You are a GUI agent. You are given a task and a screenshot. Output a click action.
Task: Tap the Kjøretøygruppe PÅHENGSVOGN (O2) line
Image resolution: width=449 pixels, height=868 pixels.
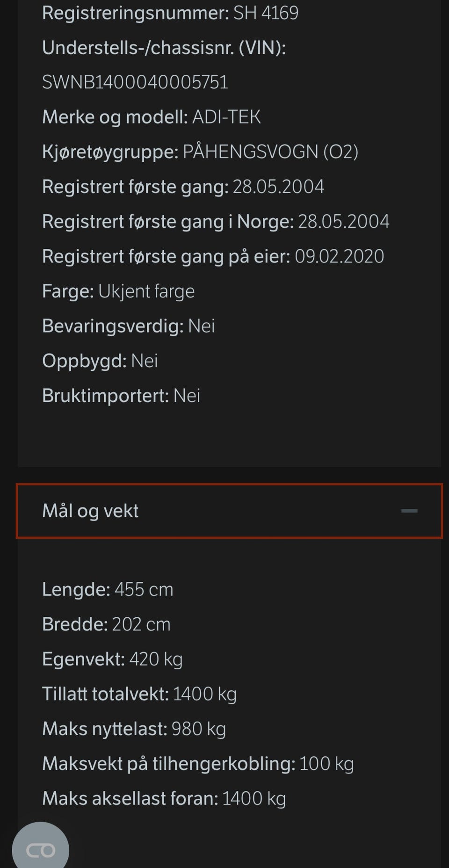click(x=200, y=152)
